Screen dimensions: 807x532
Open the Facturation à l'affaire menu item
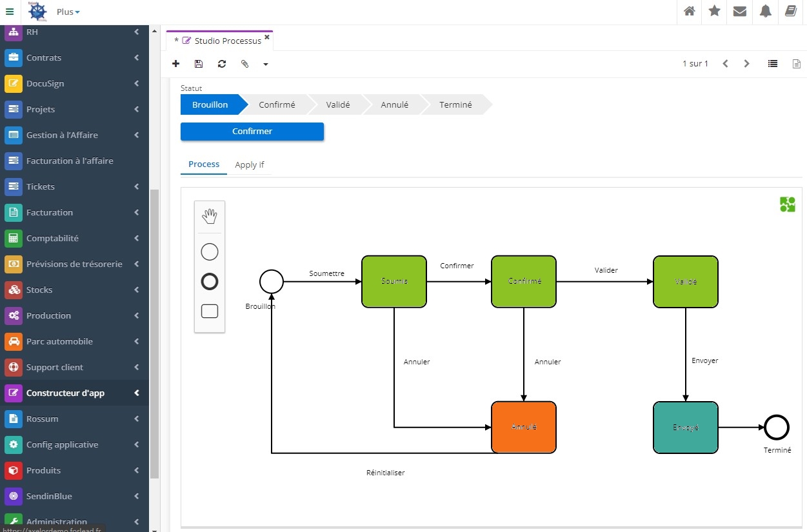pyautogui.click(x=70, y=161)
